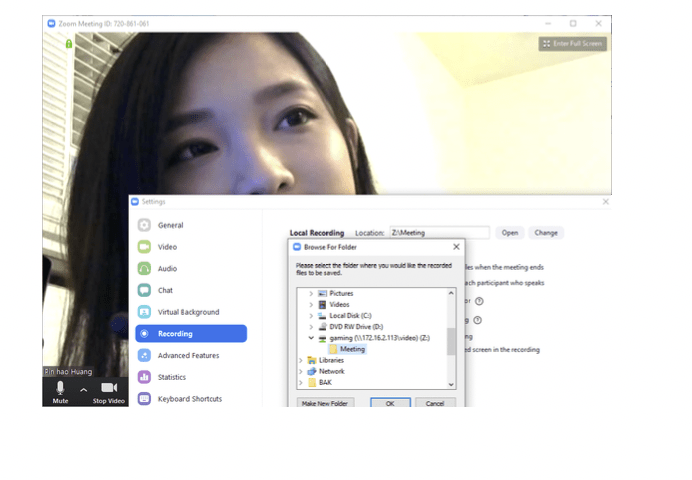This screenshot has width=692, height=480.
Task: Expand the Local Disk (C:) node
Action: [x=311, y=315]
